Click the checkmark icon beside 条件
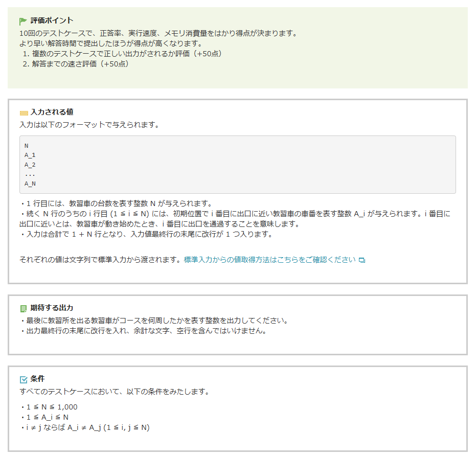The image size is (476, 456). [24, 379]
